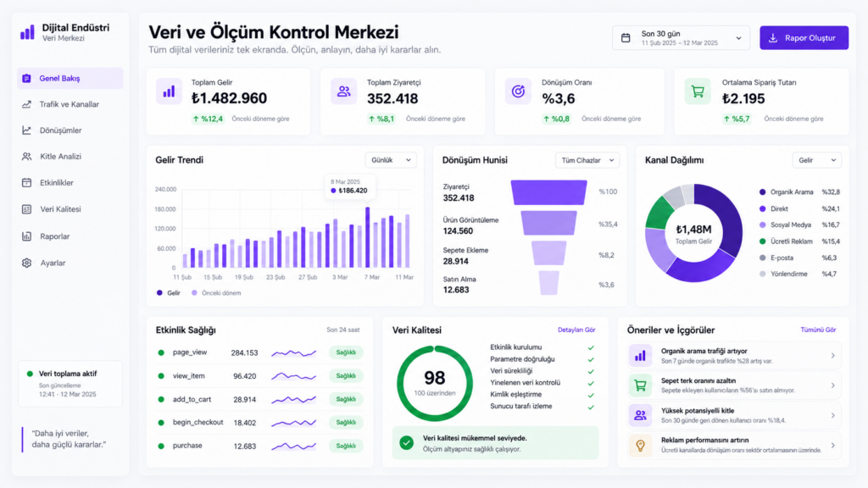This screenshot has height=488, width=868.
Task: Click the Etkinlikler calendar icon
Action: (26, 183)
